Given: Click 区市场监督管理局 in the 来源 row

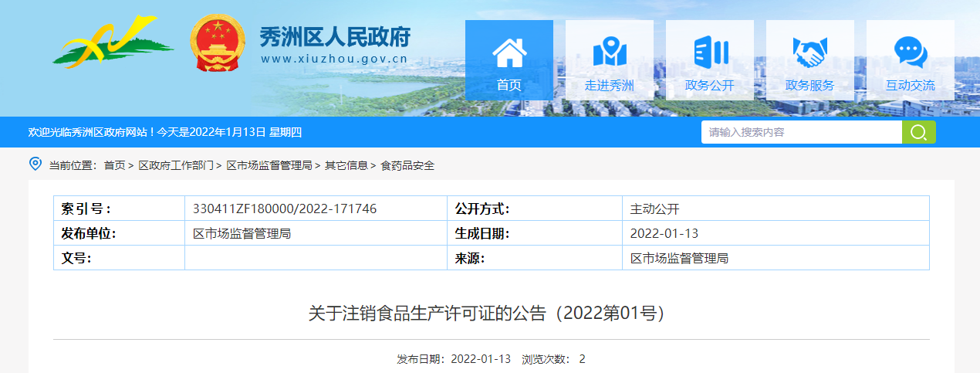Looking at the screenshot, I should pyautogui.click(x=679, y=258).
